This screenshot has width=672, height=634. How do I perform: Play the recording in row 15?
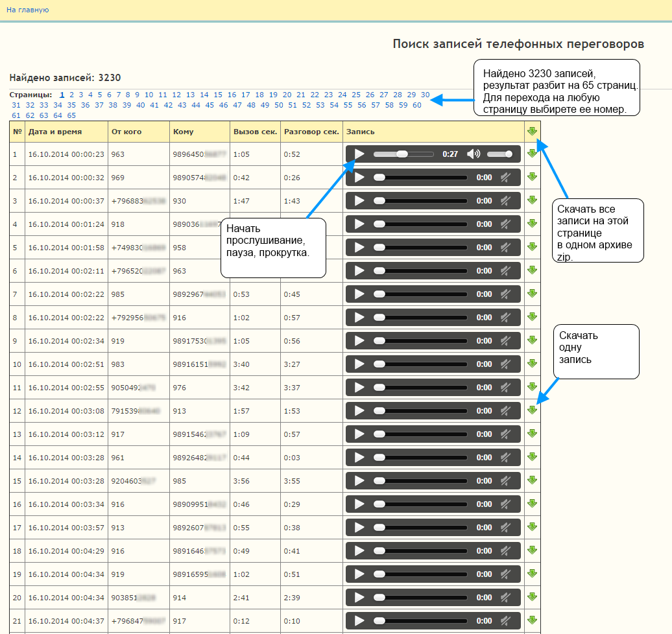point(359,481)
